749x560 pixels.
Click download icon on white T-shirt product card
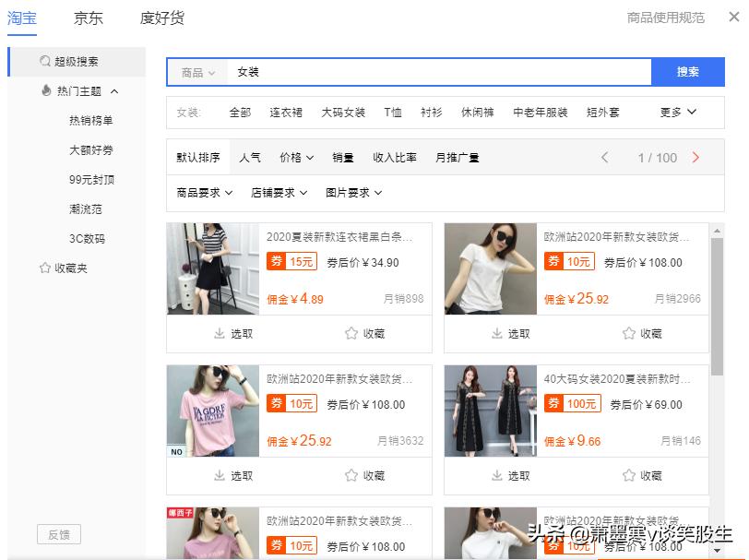click(x=497, y=333)
